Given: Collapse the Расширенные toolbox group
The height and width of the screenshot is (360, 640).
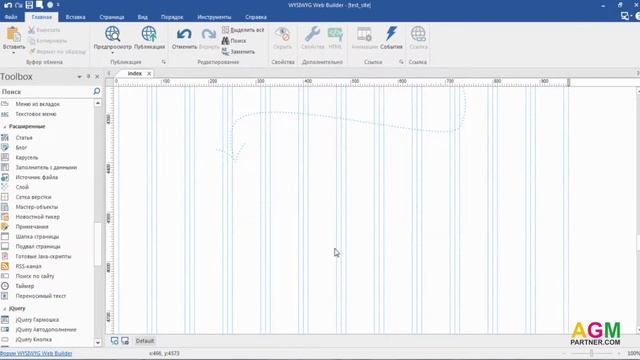Looking at the screenshot, I should click(x=4, y=127).
